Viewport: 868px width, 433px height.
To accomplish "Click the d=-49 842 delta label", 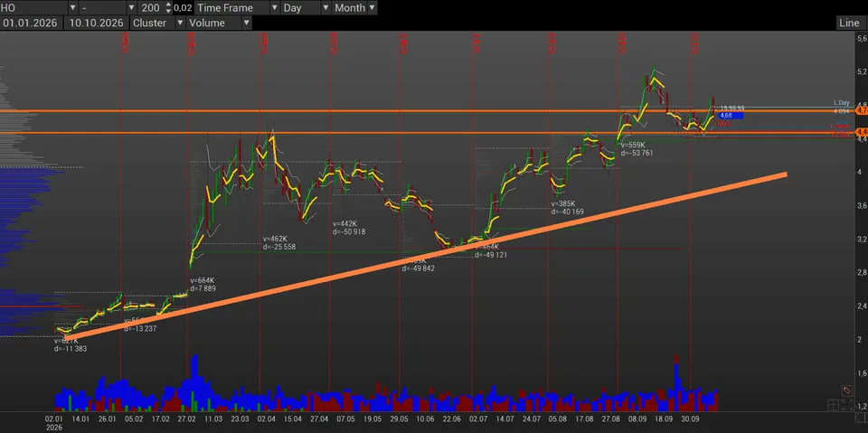I will click(419, 268).
